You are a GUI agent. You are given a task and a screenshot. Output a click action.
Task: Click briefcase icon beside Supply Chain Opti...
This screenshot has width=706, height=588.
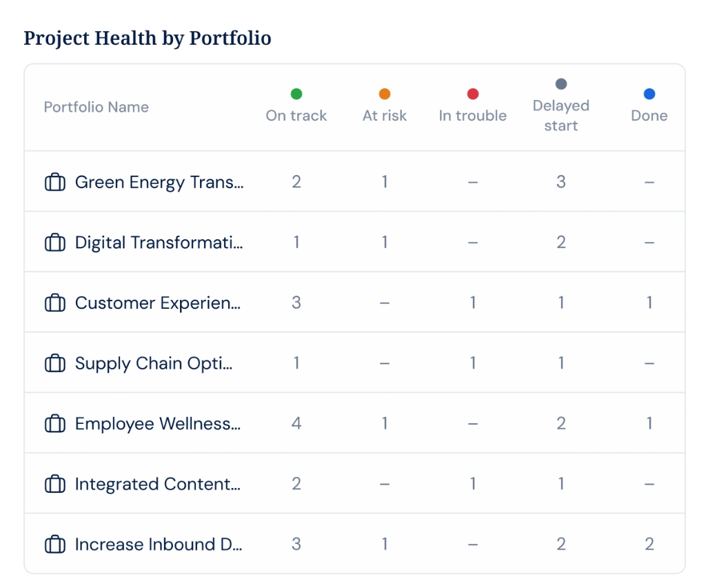click(55, 363)
